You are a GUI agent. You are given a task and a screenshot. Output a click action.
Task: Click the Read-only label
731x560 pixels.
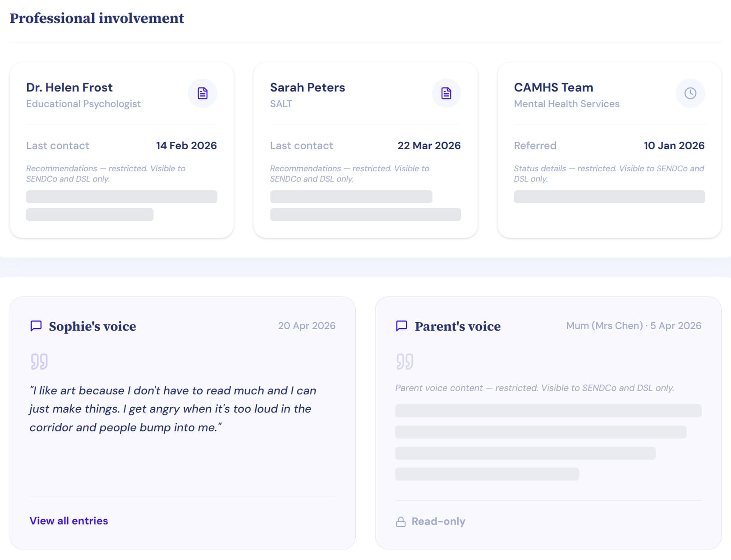(438, 521)
